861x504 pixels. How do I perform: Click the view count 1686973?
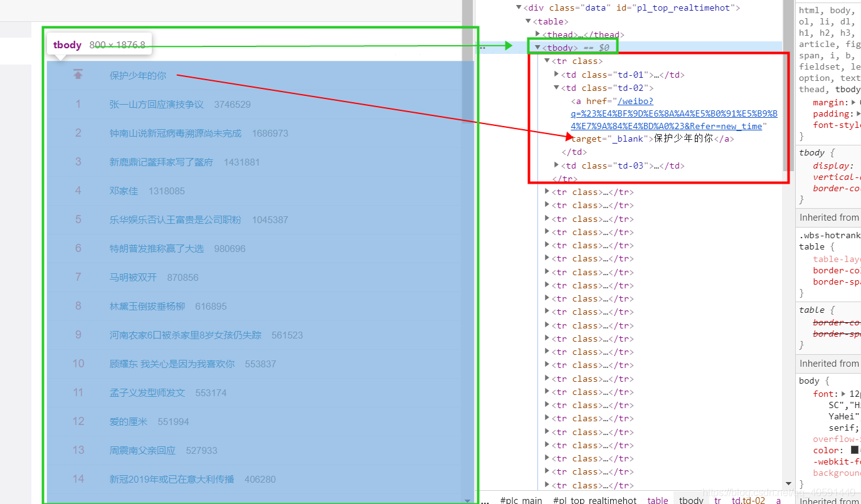pyautogui.click(x=270, y=133)
